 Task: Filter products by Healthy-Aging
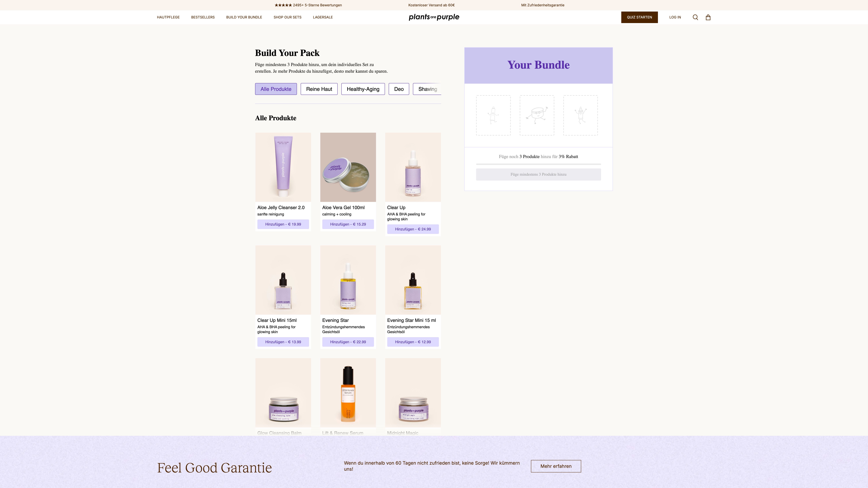[x=363, y=89]
